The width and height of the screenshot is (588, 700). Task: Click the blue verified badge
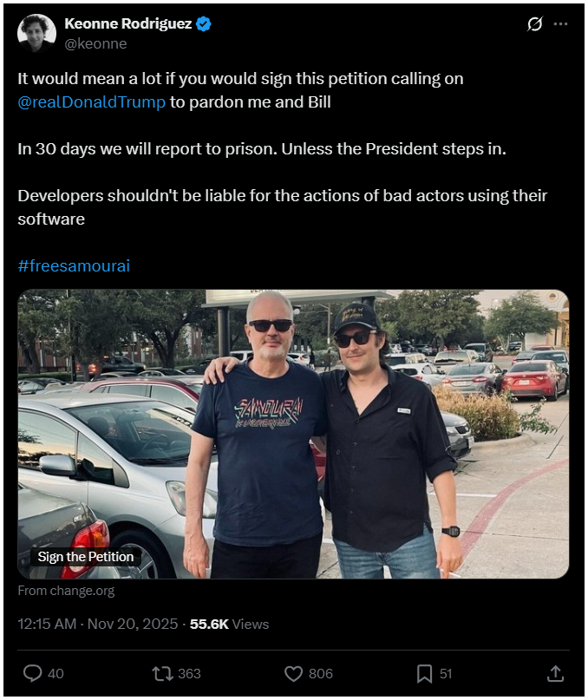click(204, 24)
